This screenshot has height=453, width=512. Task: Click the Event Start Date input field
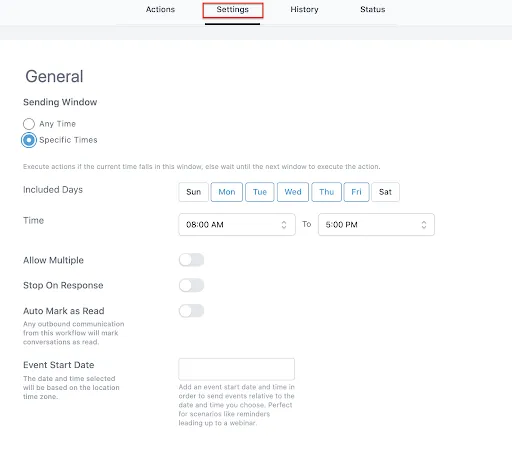click(237, 369)
